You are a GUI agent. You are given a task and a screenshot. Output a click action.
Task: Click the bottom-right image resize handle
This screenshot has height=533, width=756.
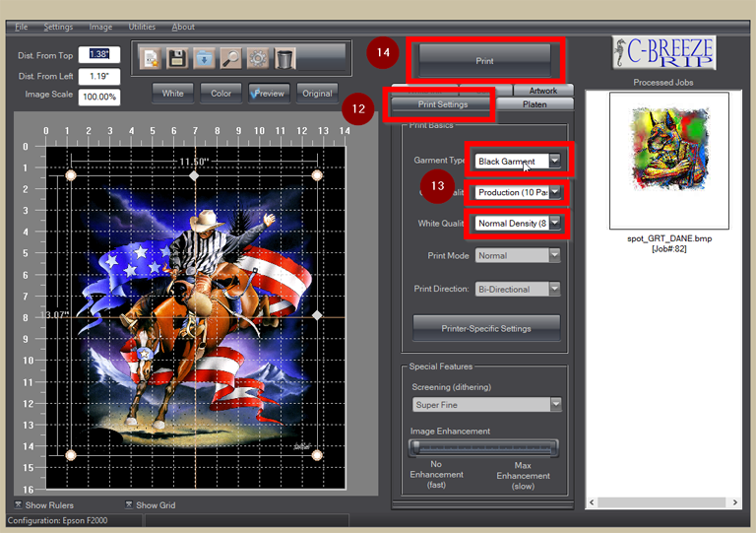(317, 455)
